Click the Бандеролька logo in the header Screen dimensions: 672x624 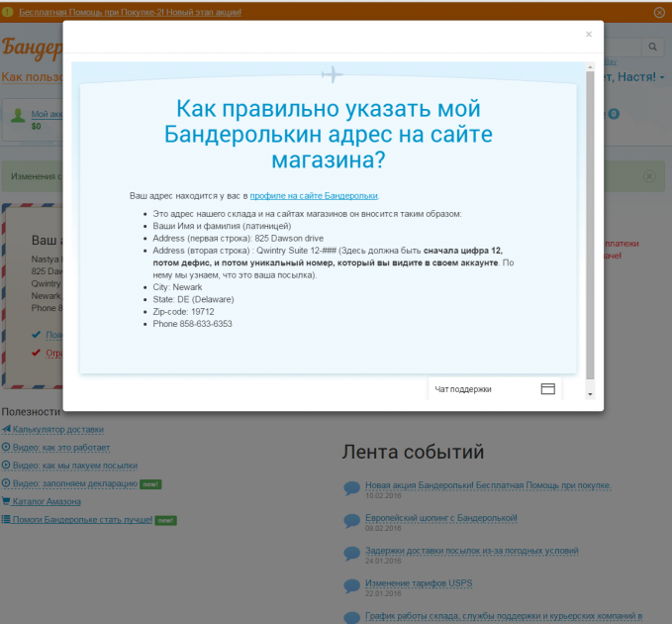pyautogui.click(x=32, y=48)
